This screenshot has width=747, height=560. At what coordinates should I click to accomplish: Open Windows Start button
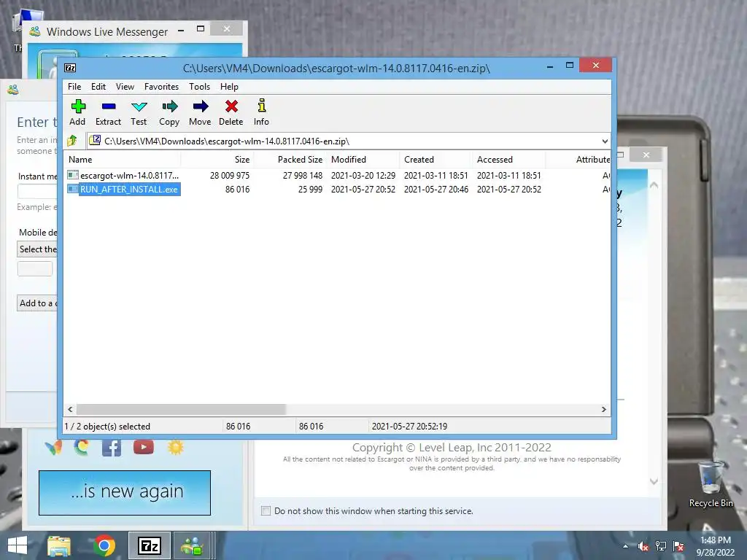click(x=18, y=545)
